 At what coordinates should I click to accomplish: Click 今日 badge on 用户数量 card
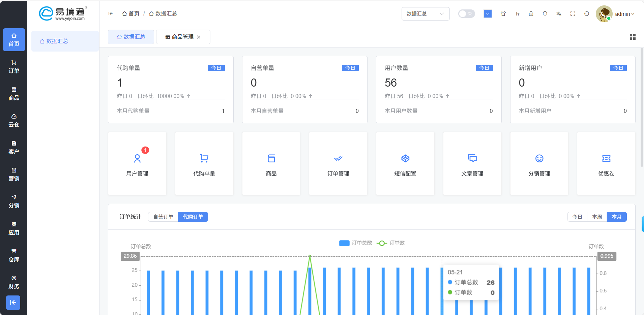coord(484,68)
